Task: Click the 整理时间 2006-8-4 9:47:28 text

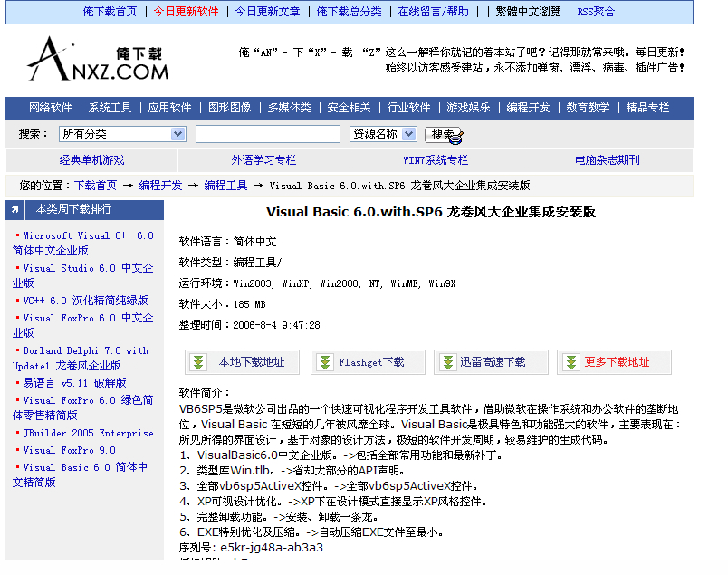Action: 250,325
